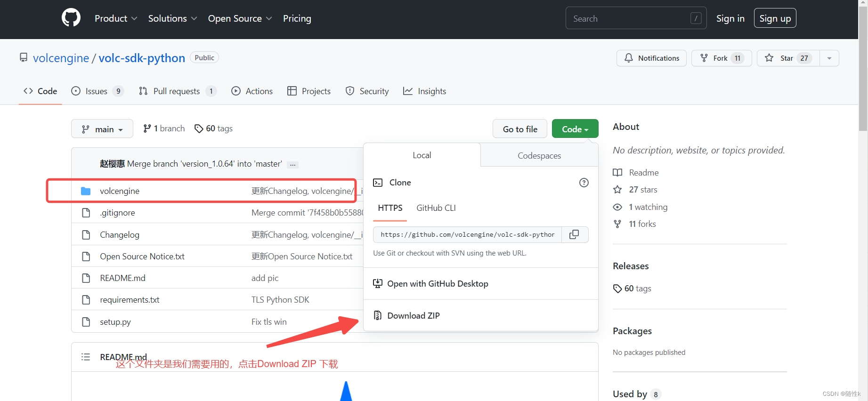Open the Pricing page

pyautogui.click(x=297, y=18)
